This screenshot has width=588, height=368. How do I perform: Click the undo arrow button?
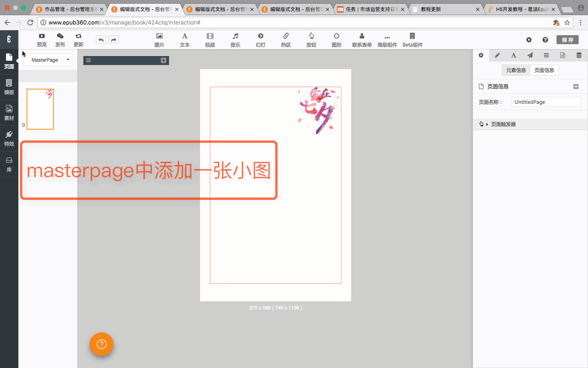coord(101,40)
